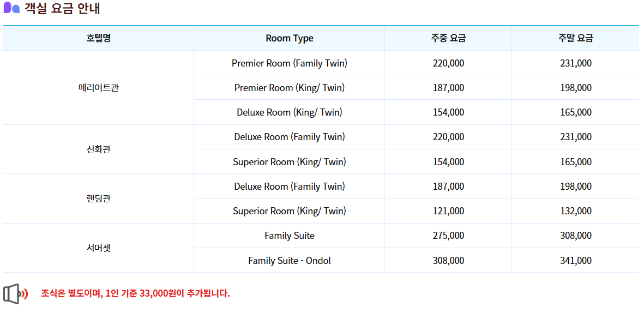
Task: Select the 132,000 weekend rate cell
Action: pos(575,210)
